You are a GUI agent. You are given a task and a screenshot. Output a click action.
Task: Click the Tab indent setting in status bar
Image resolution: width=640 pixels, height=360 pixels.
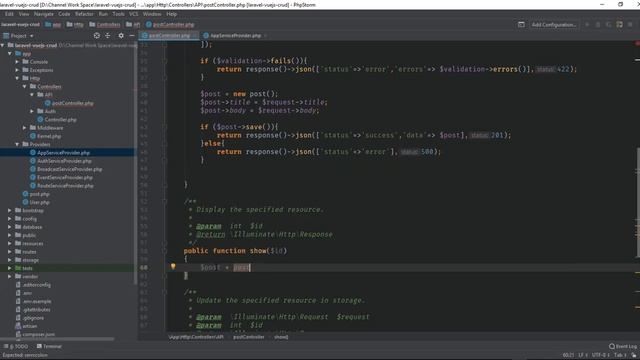tap(619, 355)
